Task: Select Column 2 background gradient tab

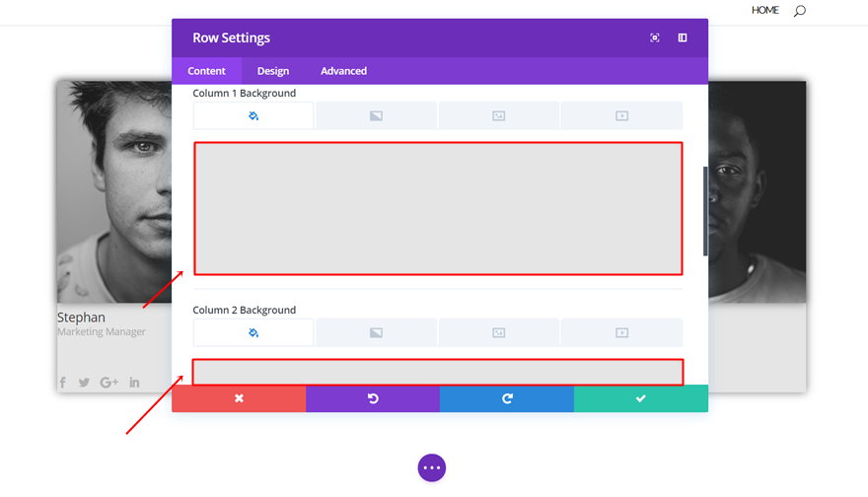Action: tap(376, 332)
